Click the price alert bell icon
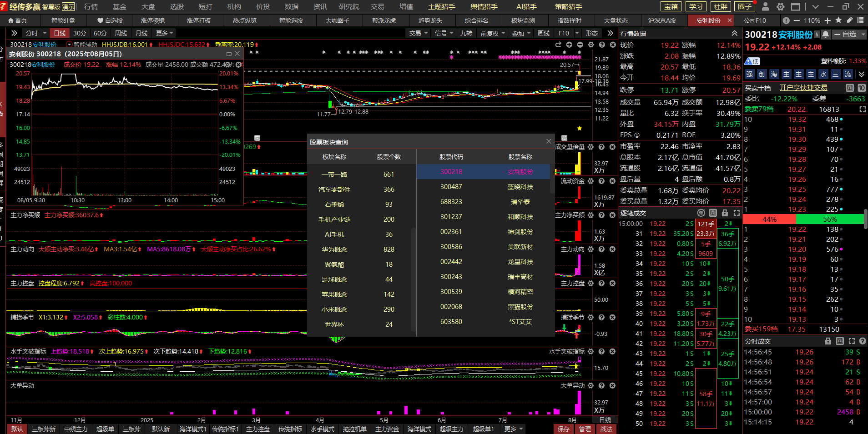Viewport: 868px width, 434px height. [x=825, y=35]
